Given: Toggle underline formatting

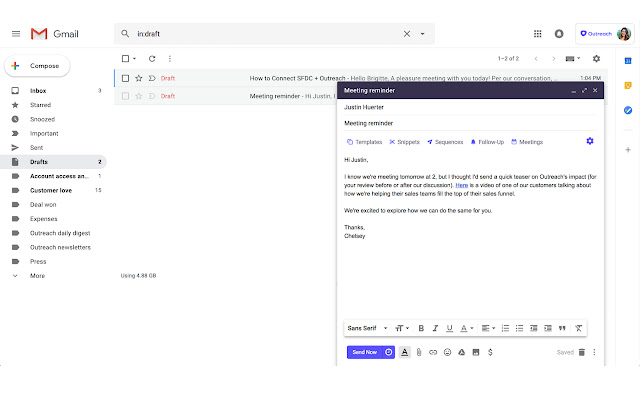Looking at the screenshot, I should click(x=449, y=328).
